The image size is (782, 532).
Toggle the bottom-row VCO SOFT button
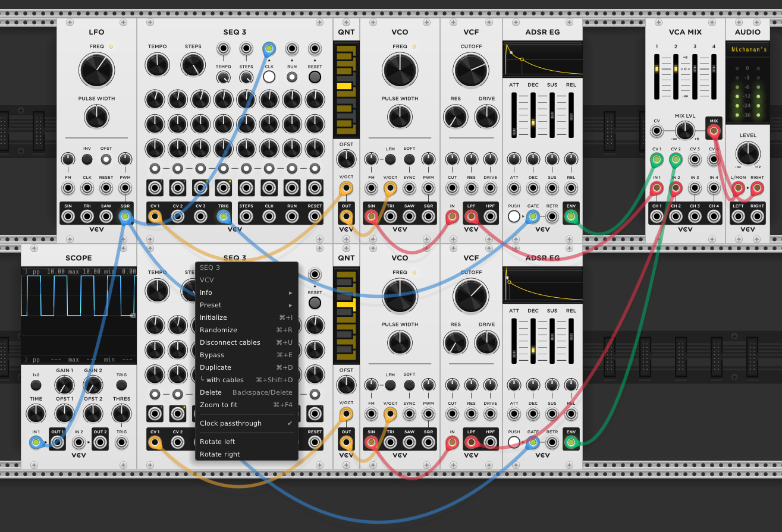409,385
